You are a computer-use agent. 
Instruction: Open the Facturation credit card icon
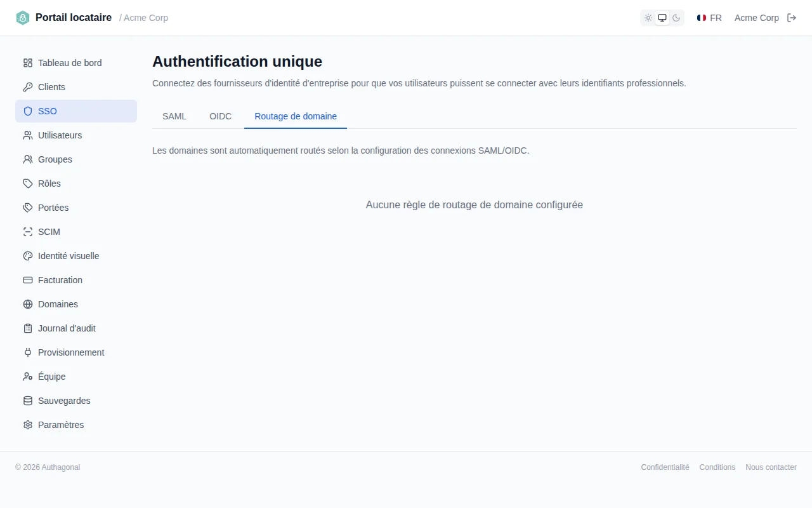point(28,280)
